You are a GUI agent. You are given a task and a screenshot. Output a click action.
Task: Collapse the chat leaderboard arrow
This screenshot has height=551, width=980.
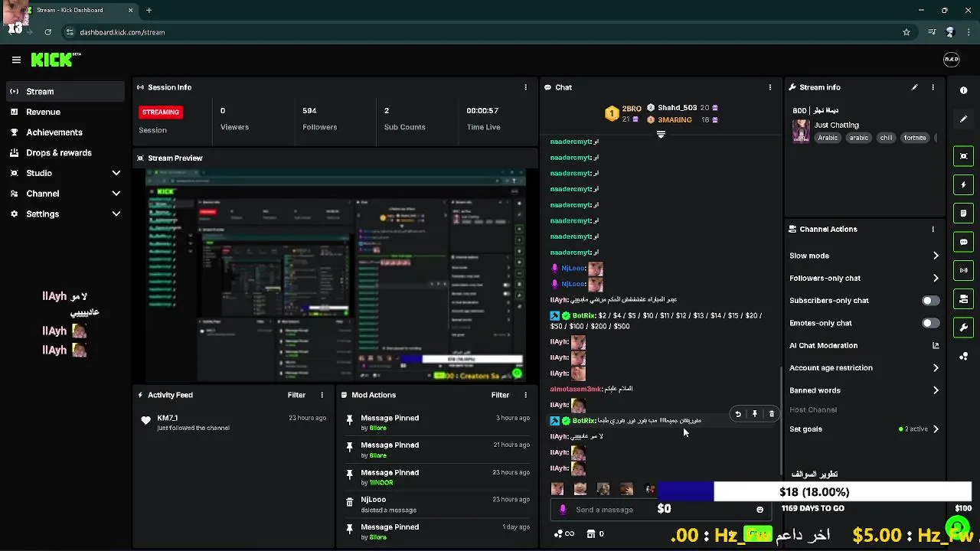[661, 134]
